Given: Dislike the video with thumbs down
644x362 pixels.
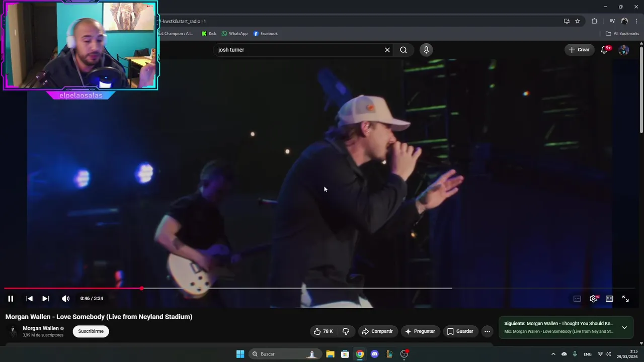Looking at the screenshot, I should (x=346, y=331).
